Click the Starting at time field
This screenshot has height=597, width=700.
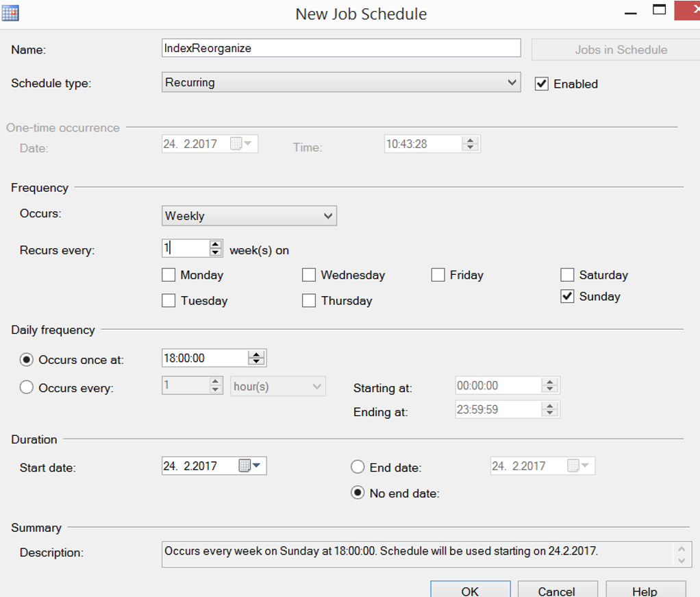[x=499, y=386]
